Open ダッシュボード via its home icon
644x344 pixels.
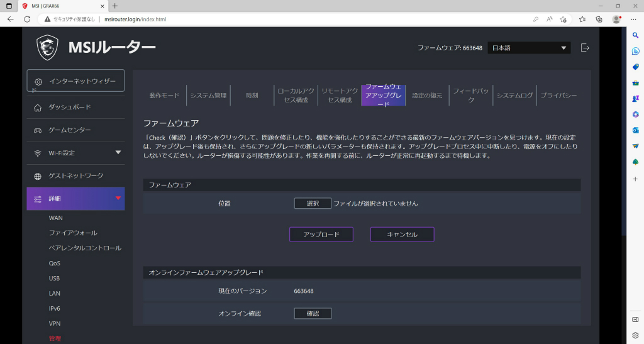(38, 108)
